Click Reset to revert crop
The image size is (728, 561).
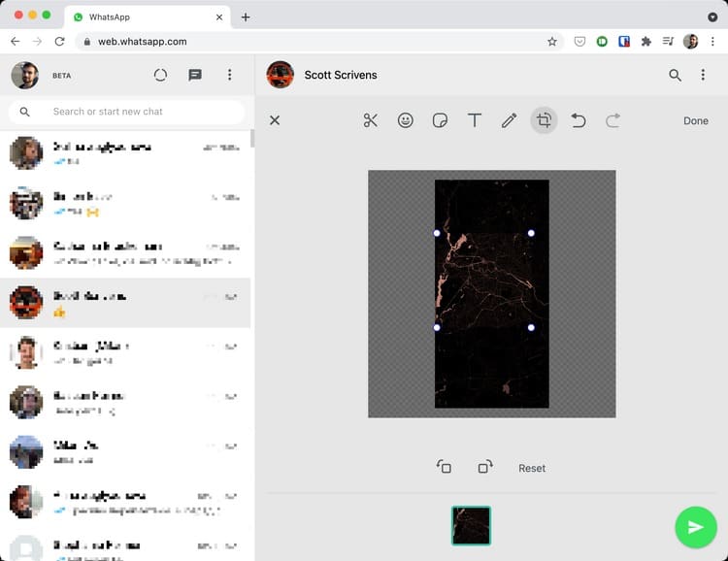point(532,468)
